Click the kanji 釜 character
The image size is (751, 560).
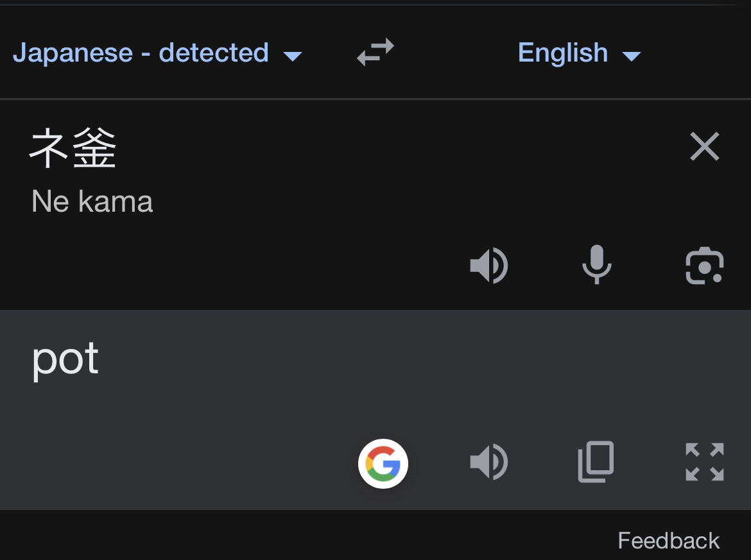point(94,149)
